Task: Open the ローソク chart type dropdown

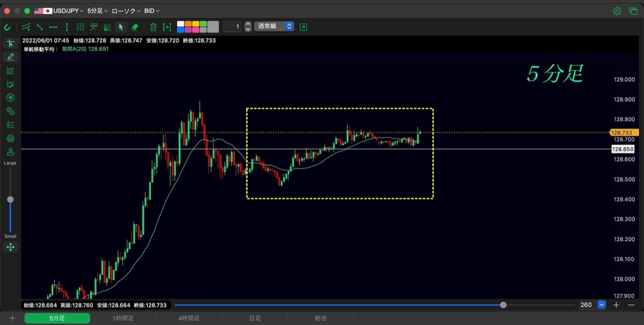Action: click(126, 11)
